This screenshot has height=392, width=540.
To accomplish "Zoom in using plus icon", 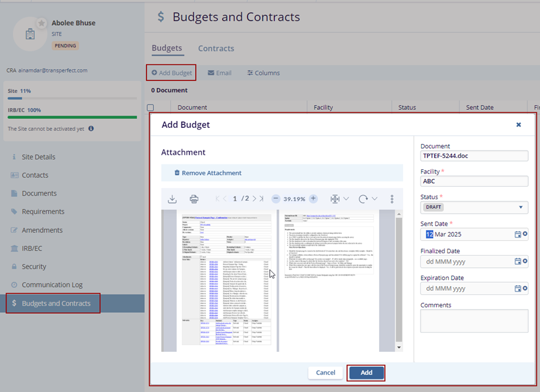I will coord(313,199).
